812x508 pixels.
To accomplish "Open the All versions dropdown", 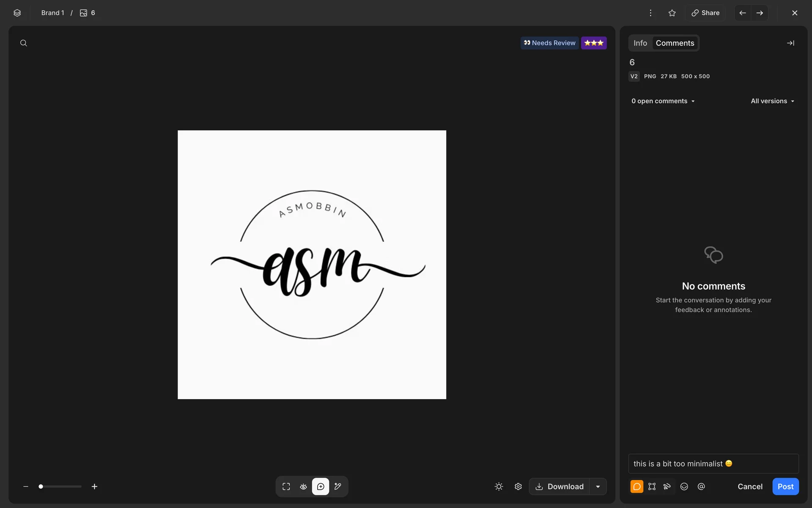I will click(x=772, y=101).
